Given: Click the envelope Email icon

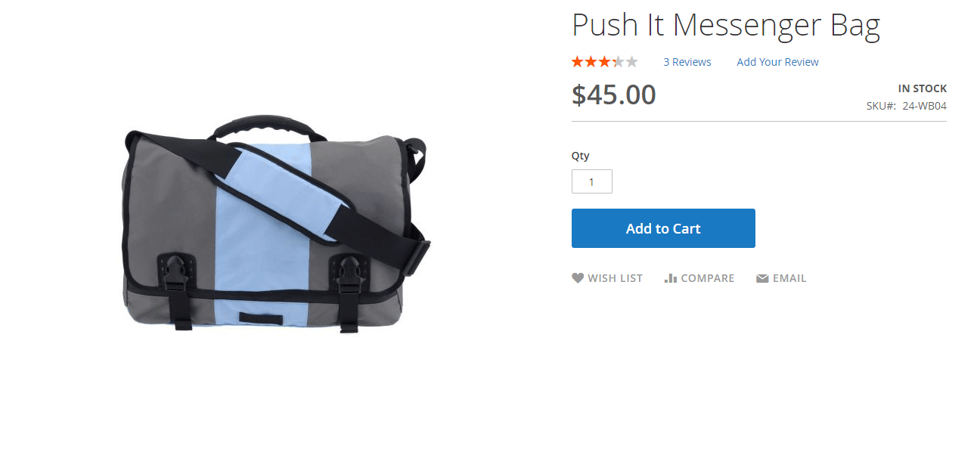Looking at the screenshot, I should point(762,278).
